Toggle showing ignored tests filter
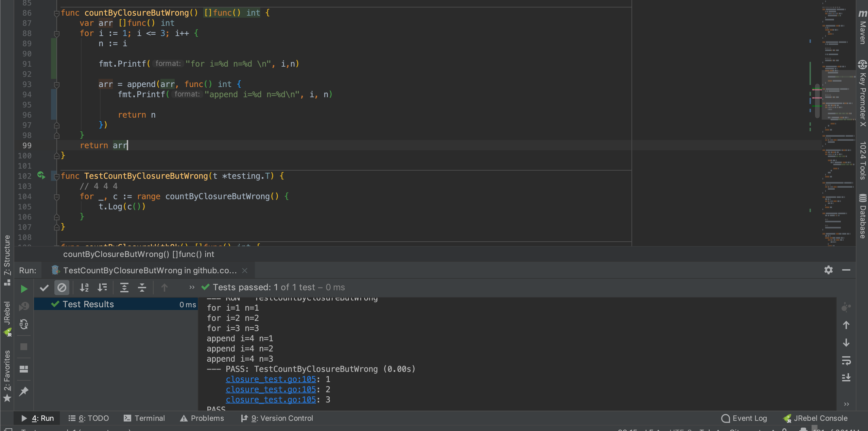The height and width of the screenshot is (431, 868). 62,287
